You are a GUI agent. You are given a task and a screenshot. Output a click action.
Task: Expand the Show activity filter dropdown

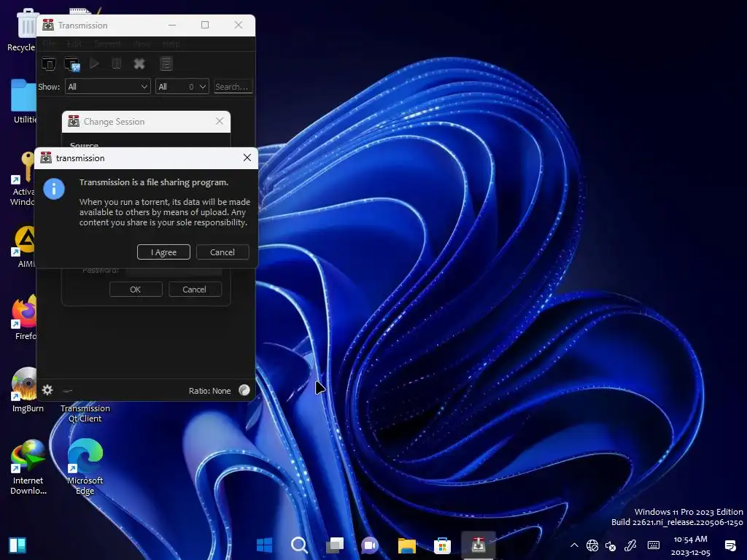coord(108,86)
